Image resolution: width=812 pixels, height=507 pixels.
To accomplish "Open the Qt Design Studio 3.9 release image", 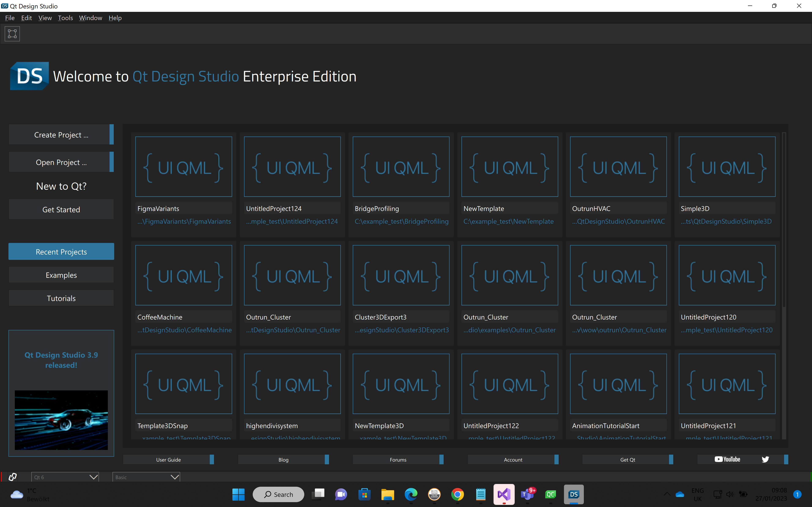I will click(61, 420).
